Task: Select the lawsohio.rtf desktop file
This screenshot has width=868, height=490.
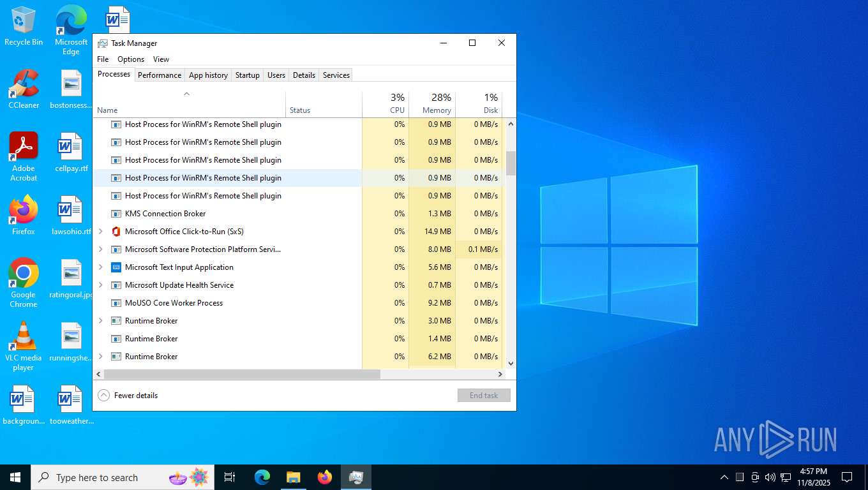Action: coord(71,215)
